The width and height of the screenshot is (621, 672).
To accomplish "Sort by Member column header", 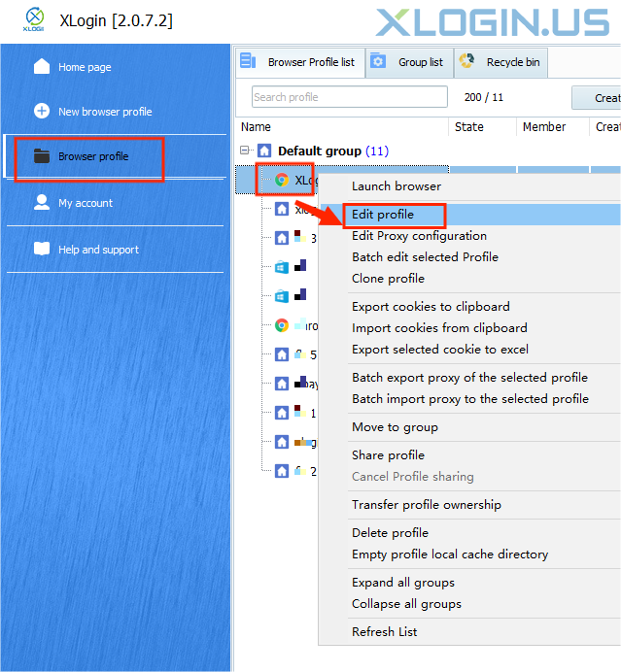I will (x=544, y=127).
